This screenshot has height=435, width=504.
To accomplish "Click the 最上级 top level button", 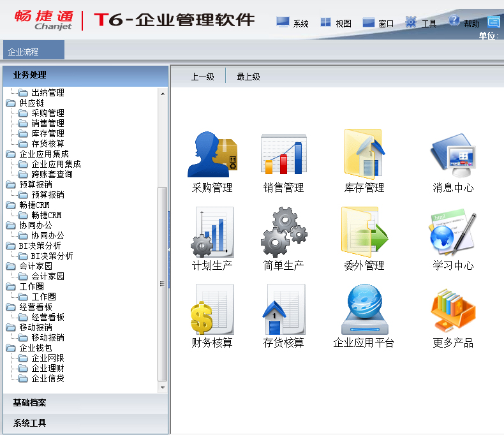I will [x=248, y=77].
